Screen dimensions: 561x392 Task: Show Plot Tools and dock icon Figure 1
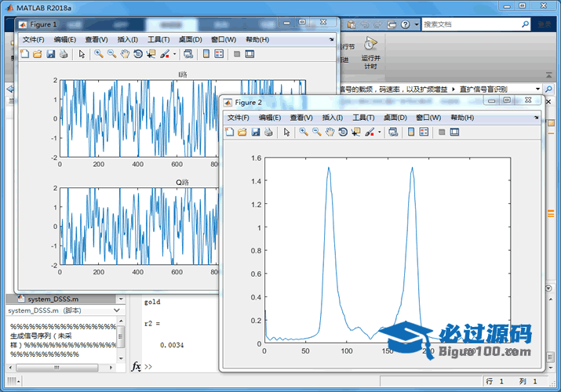[x=250, y=54]
